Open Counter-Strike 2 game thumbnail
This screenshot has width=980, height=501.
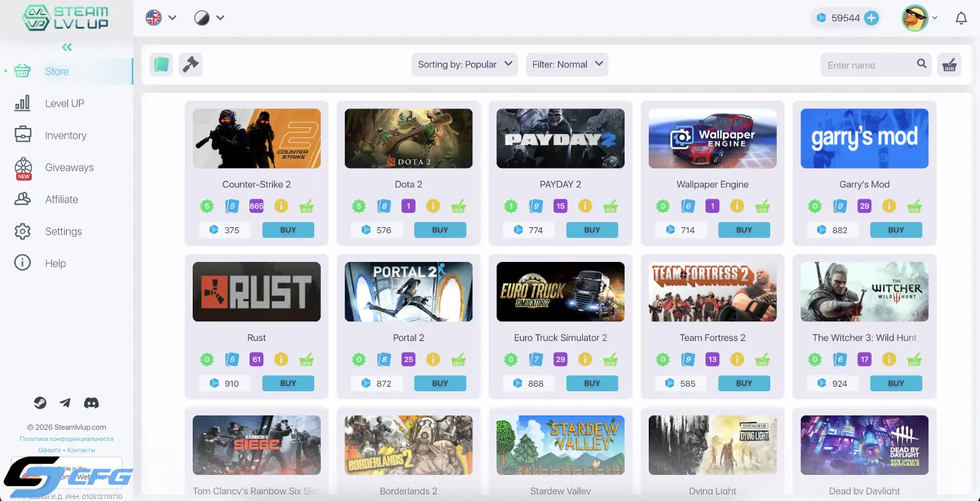pos(257,138)
